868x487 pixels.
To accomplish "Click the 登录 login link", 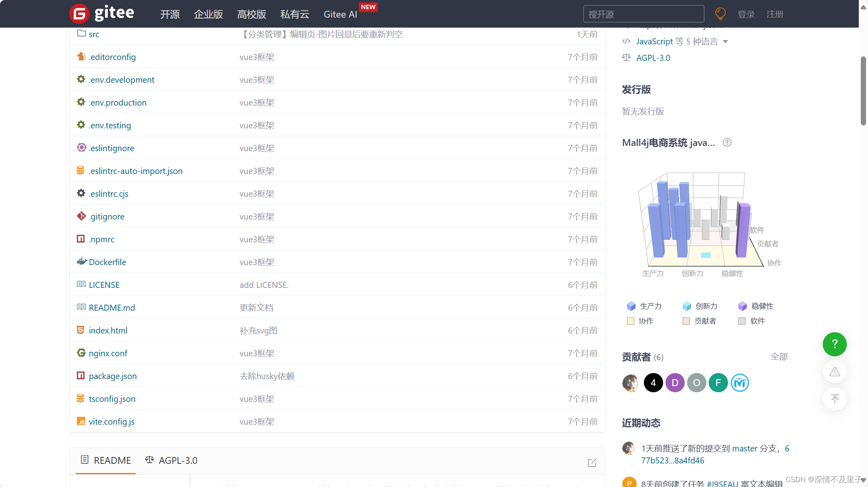I will 746,14.
